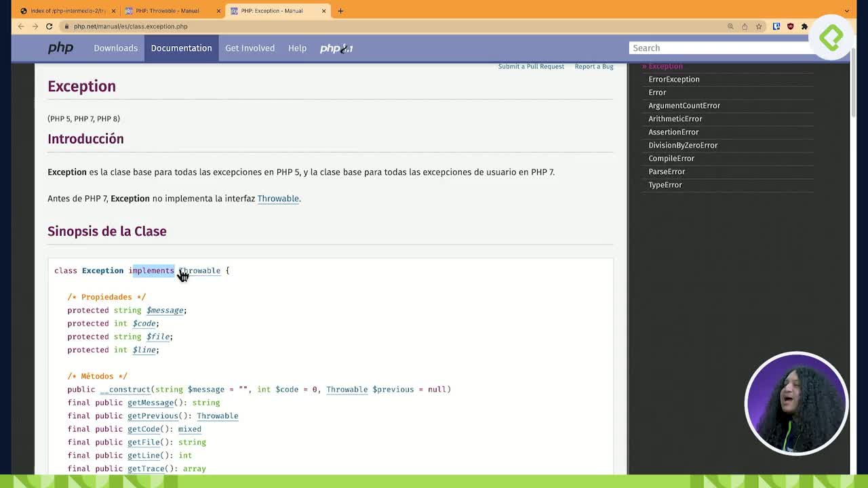Open AssertionError in the sidebar
The image size is (868, 488).
click(x=673, y=132)
